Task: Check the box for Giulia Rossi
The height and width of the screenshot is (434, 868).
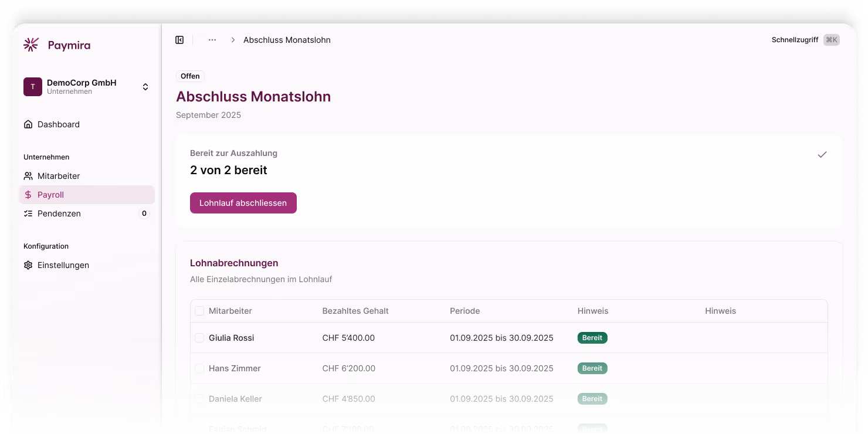Action: coord(199,338)
